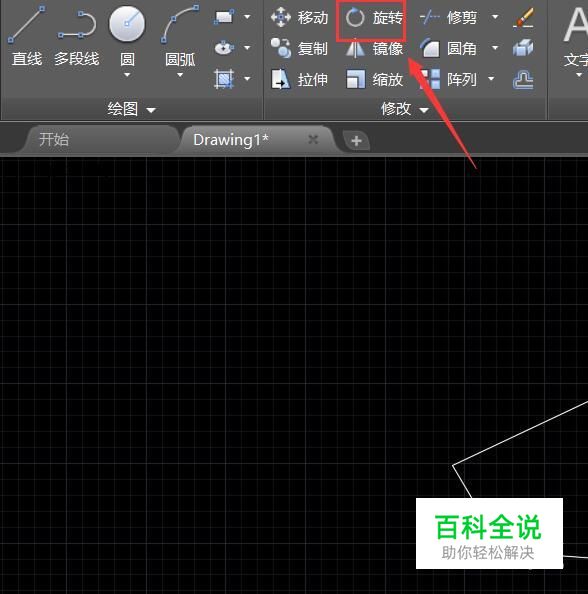
Task: Select the Erase tool icon
Action: pyautogui.click(x=523, y=18)
